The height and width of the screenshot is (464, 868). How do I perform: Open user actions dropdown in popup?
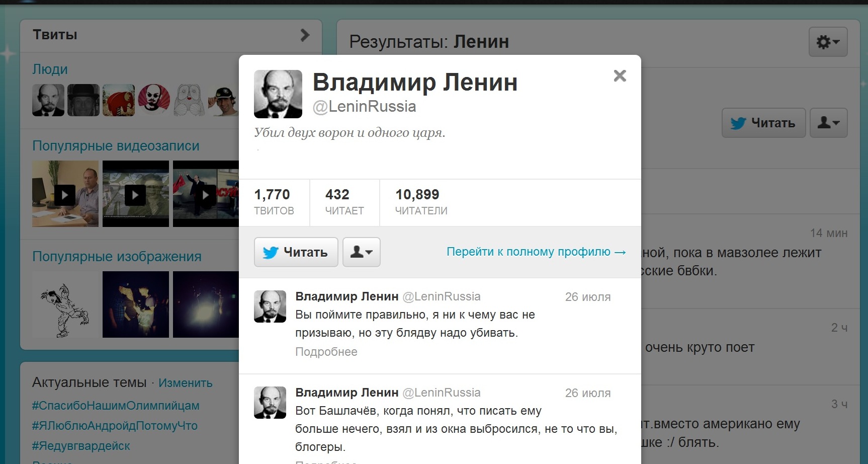pos(362,252)
